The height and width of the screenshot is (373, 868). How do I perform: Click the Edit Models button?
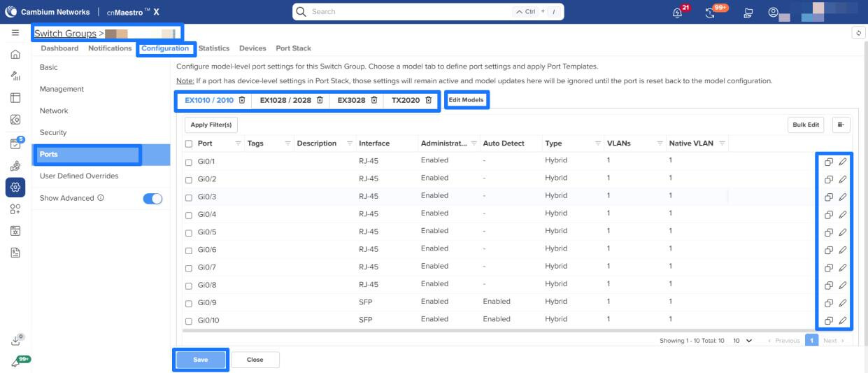coord(466,100)
